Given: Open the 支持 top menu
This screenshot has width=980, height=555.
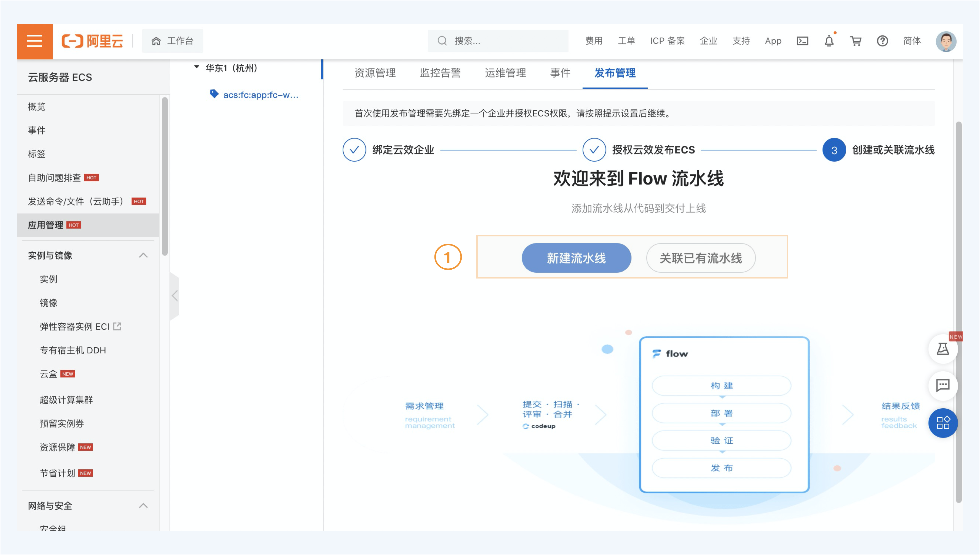Looking at the screenshot, I should tap(741, 41).
